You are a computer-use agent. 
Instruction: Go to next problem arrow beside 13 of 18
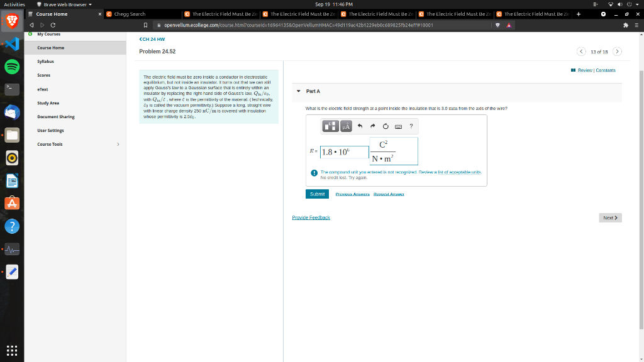point(617,52)
